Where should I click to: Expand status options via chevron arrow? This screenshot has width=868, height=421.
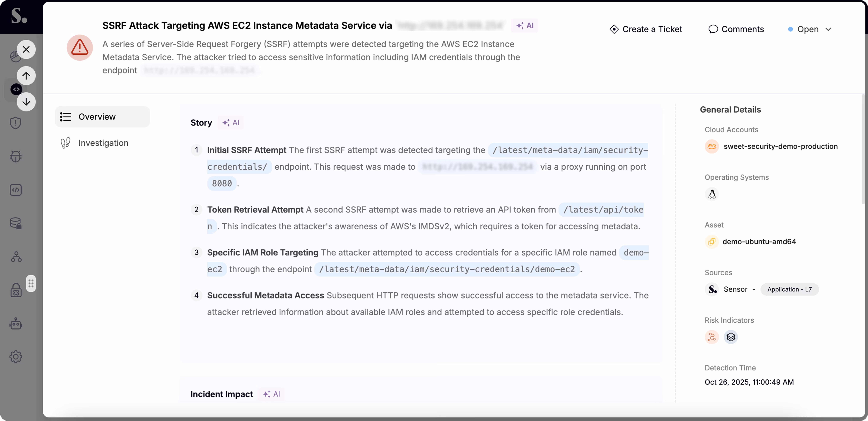point(829,29)
